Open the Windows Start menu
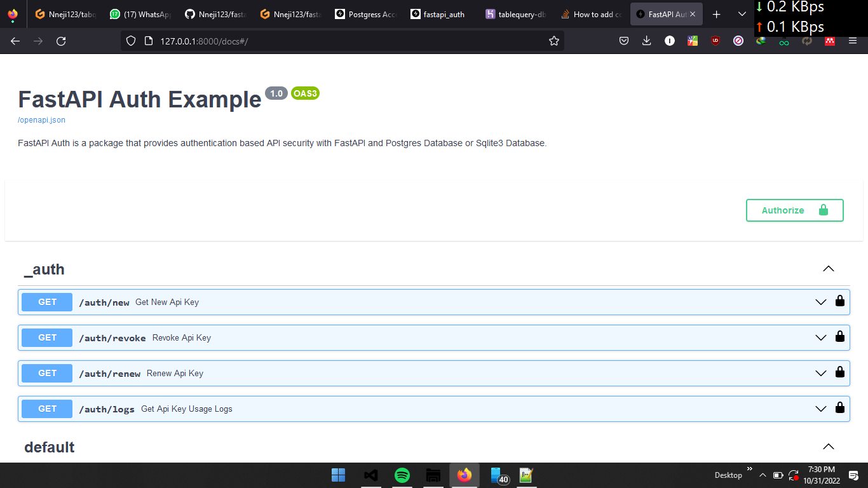The width and height of the screenshot is (868, 488). (x=339, y=475)
